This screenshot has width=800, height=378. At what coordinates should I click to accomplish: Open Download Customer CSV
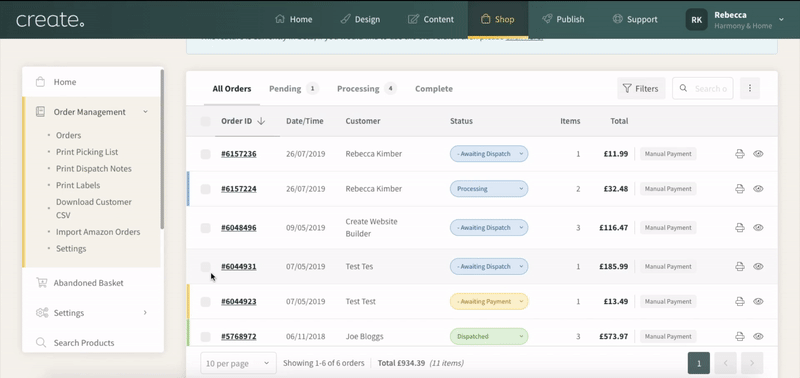click(x=94, y=208)
